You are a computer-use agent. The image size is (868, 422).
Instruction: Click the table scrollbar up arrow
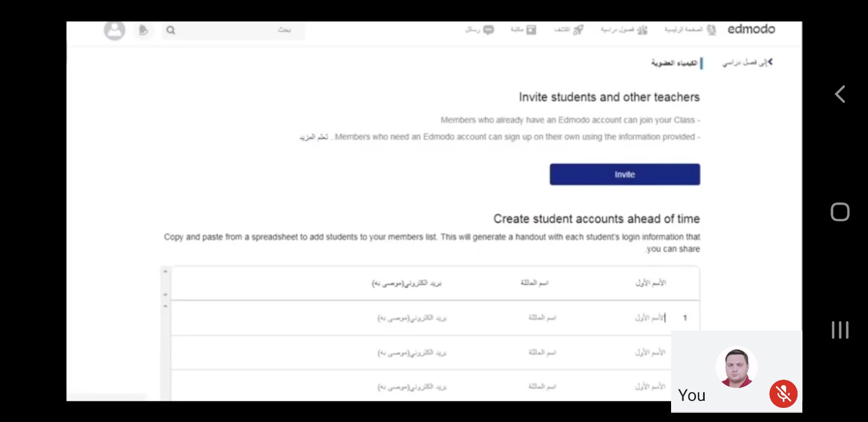tap(166, 271)
